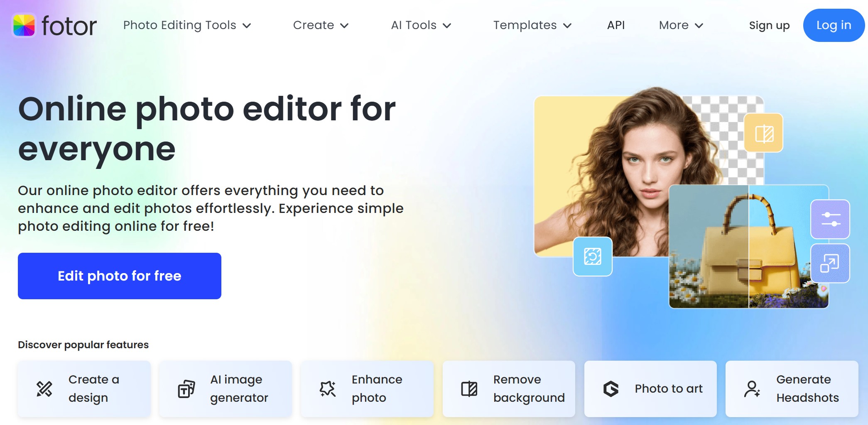Open the Create menu
The image size is (868, 425).
321,25
